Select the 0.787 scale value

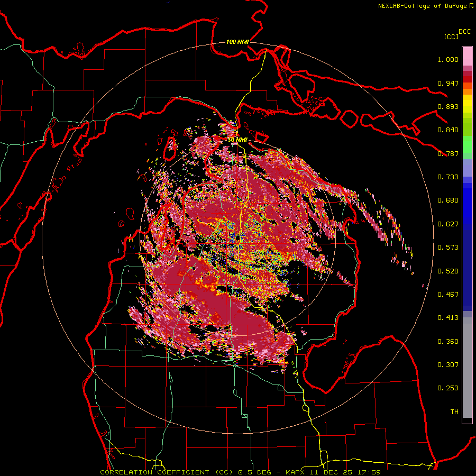pyautogui.click(x=448, y=153)
